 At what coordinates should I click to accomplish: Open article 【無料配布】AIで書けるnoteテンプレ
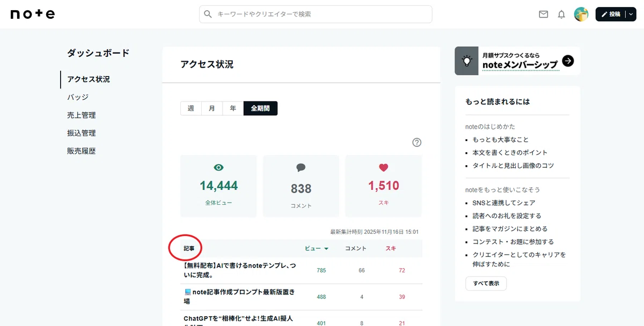tap(239, 270)
